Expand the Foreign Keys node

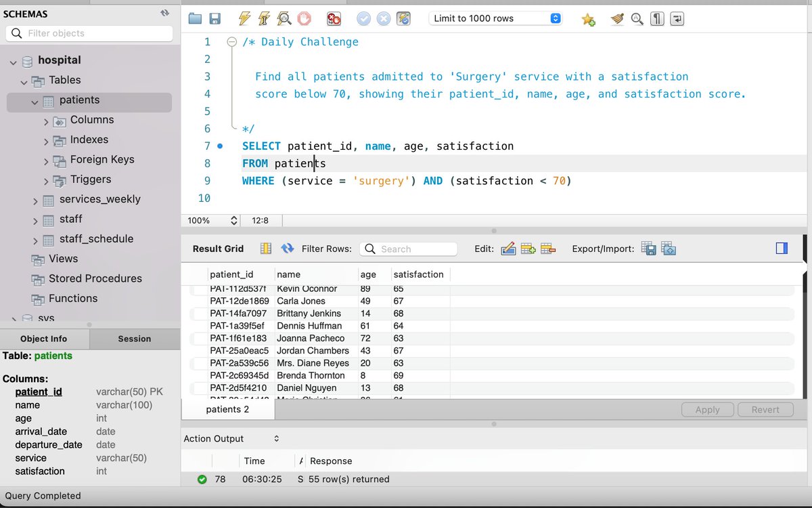coord(46,161)
